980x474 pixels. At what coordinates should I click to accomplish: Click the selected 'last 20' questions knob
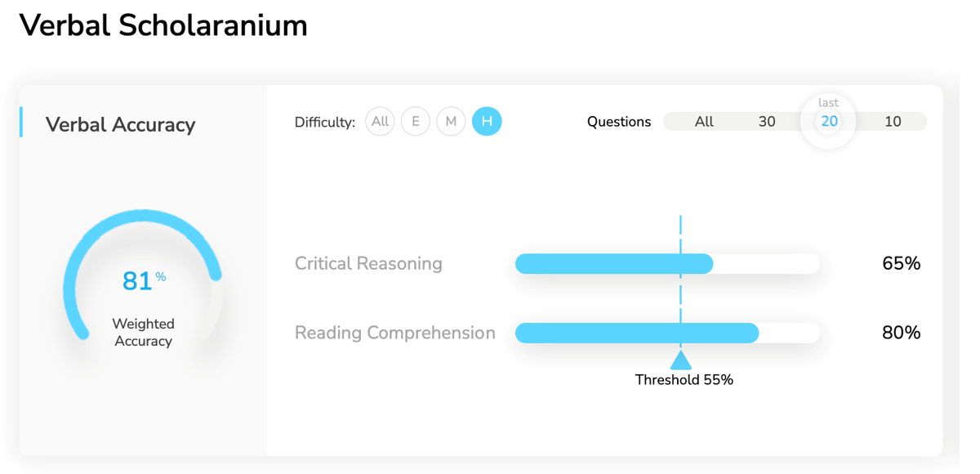[x=829, y=122]
